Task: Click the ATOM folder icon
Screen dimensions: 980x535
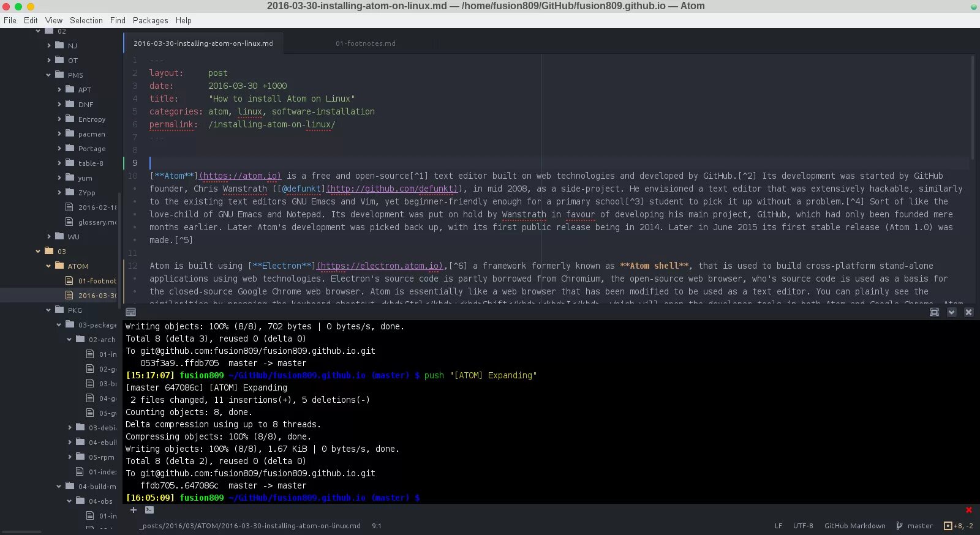Action: pyautogui.click(x=59, y=266)
